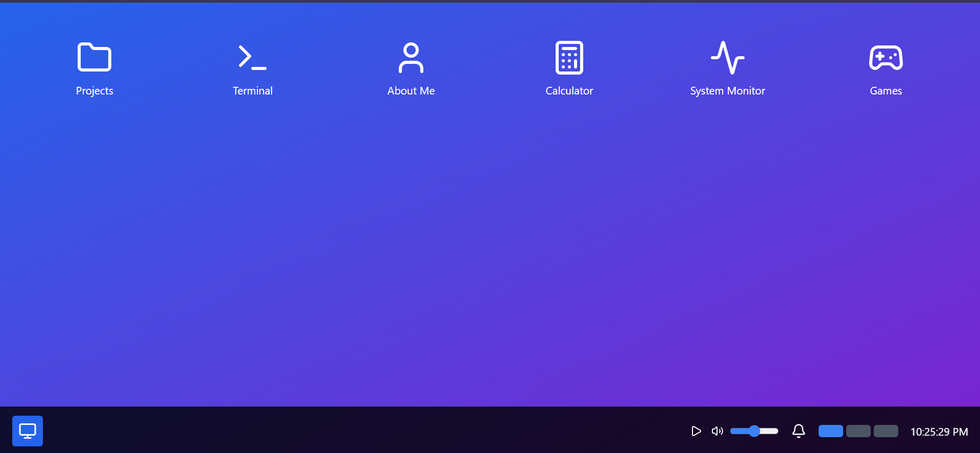Open the About Me person icon

coord(411,57)
